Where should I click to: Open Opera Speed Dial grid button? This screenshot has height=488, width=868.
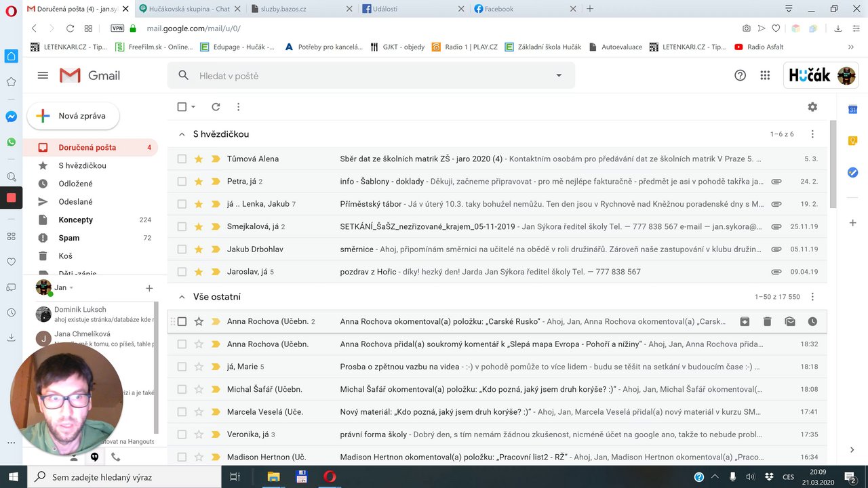coord(88,28)
